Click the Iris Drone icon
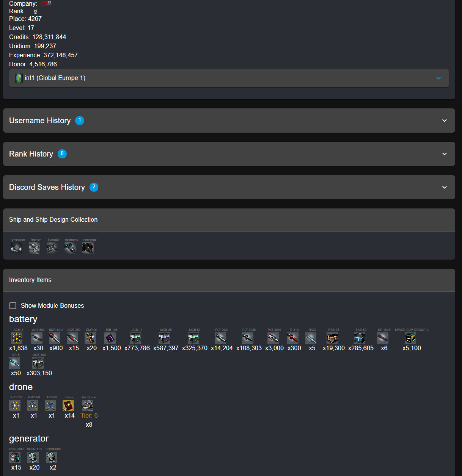462x476 pixels. pos(88,406)
